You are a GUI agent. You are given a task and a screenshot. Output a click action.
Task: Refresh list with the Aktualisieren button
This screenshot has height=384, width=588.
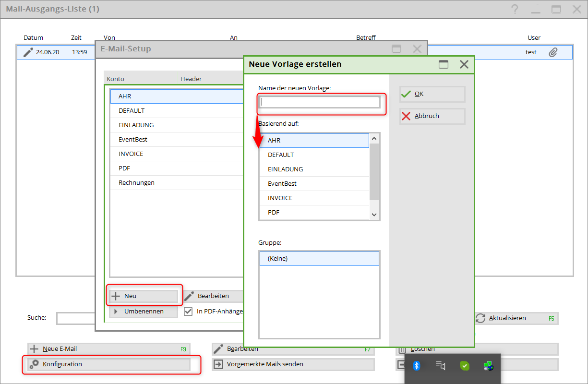tap(516, 318)
